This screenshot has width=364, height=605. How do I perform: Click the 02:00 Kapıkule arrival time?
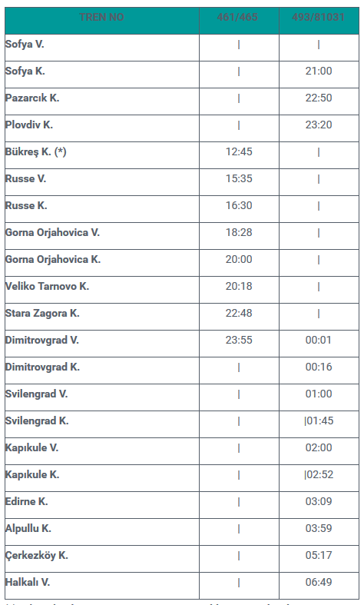point(319,448)
